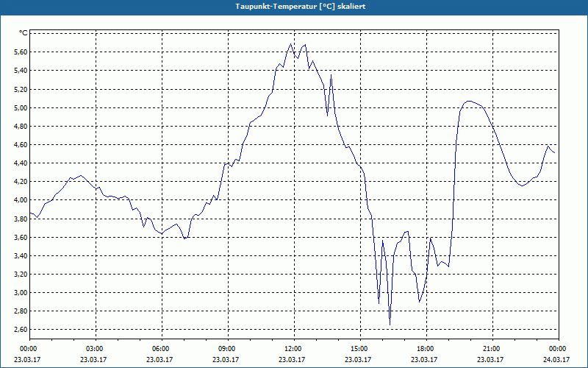Select the 21:00 x-axis time label
The height and width of the screenshot is (368, 588).
[x=492, y=349]
